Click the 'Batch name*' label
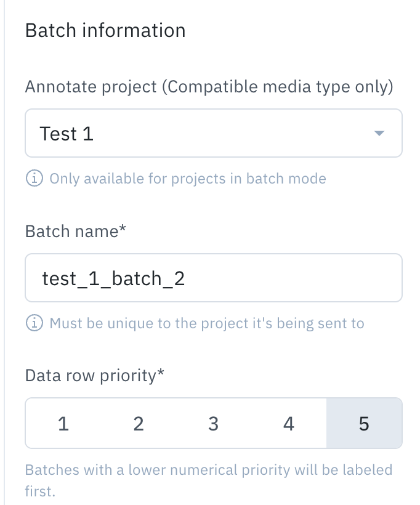This screenshot has width=420, height=505. 75,231
